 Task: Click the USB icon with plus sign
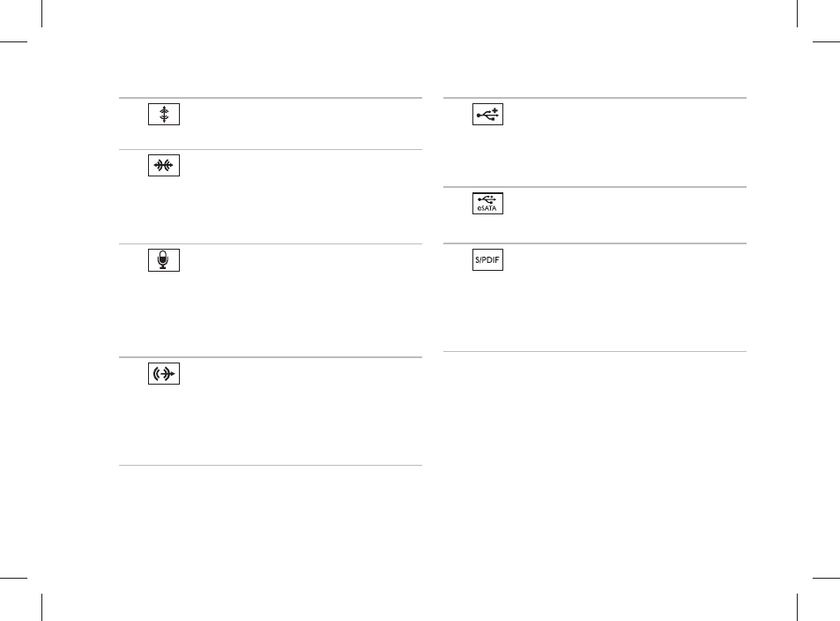click(x=487, y=114)
